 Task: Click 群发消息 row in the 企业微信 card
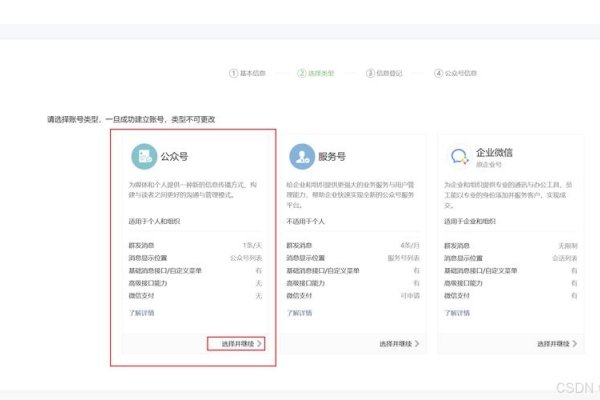point(510,245)
